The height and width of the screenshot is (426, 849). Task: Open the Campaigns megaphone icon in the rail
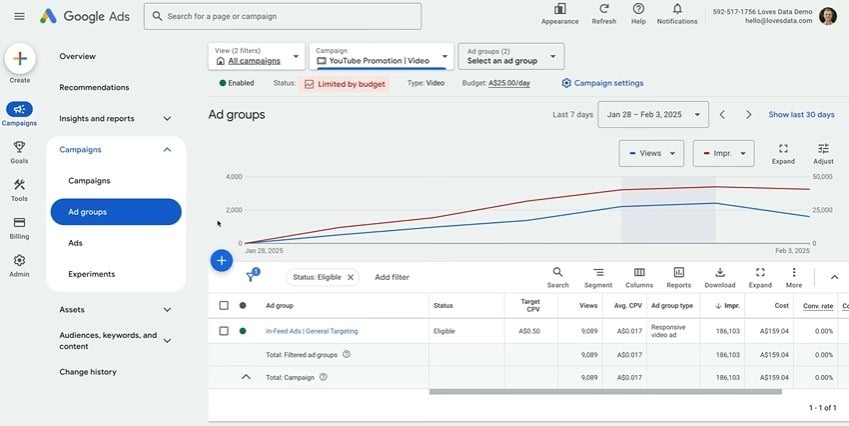click(19, 109)
